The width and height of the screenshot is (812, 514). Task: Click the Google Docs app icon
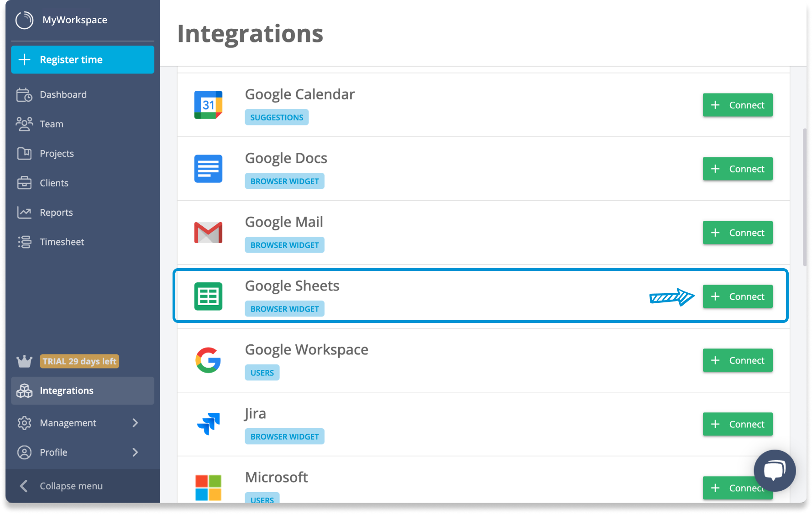[x=208, y=169]
